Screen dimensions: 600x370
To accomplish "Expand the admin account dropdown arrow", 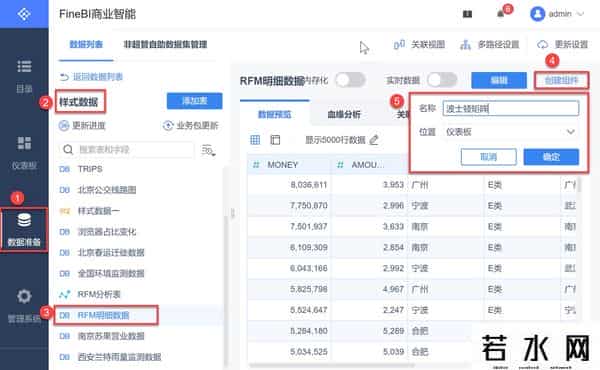I will tap(580, 14).
